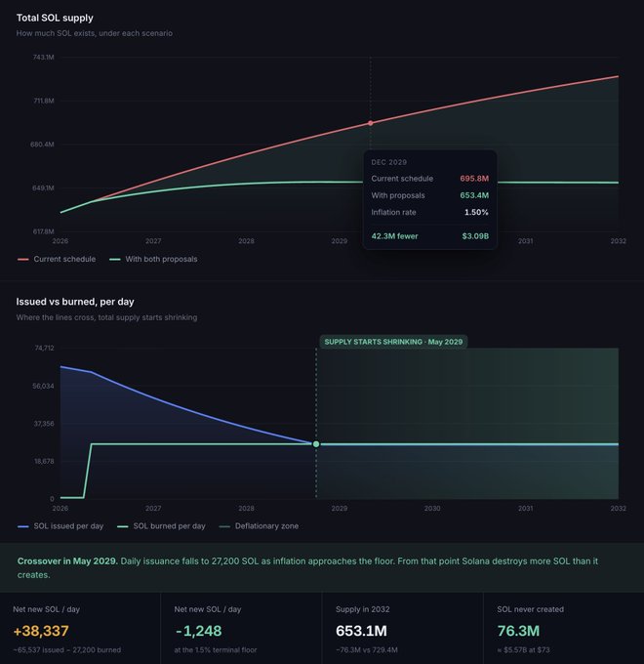Click the 695.8M current schedule value
This screenshot has width=644, height=664.
coord(474,179)
